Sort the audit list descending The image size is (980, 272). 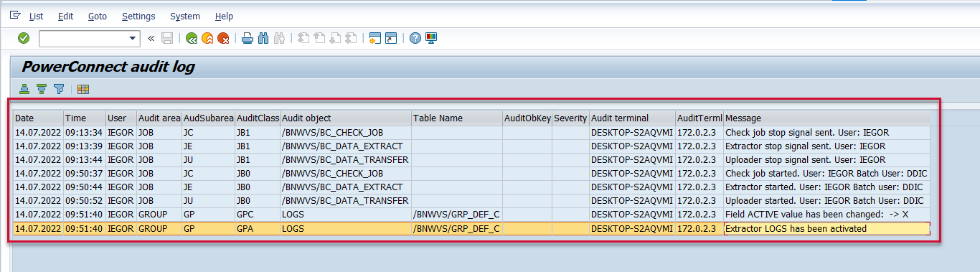point(42,89)
